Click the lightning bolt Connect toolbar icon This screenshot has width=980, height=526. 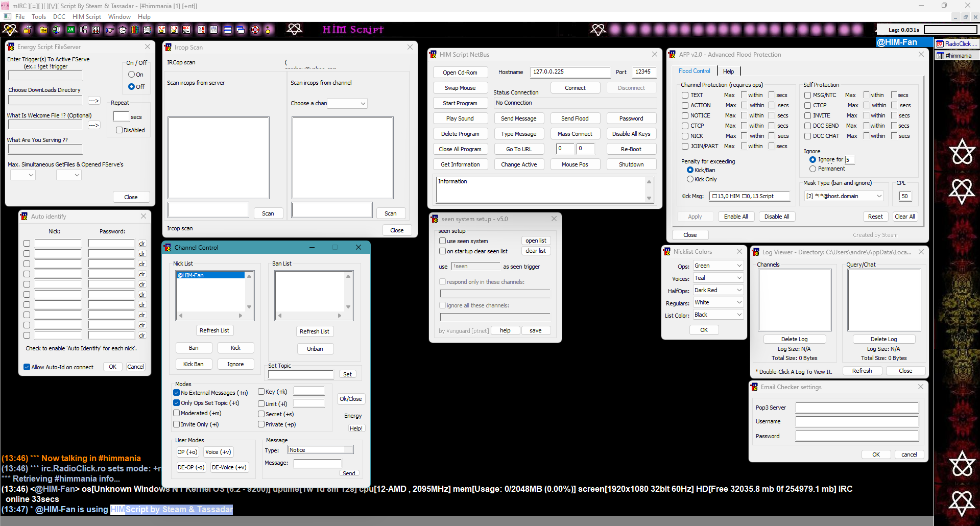pos(10,30)
